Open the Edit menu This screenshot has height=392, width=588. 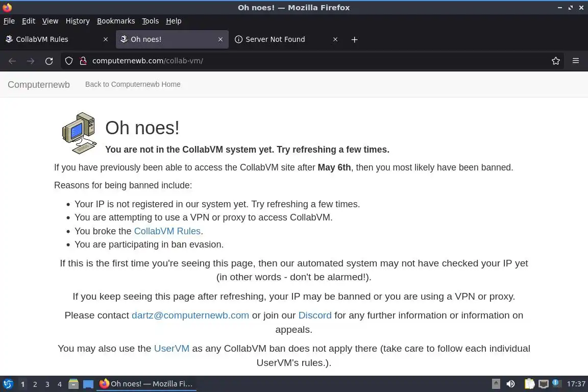coord(29,21)
